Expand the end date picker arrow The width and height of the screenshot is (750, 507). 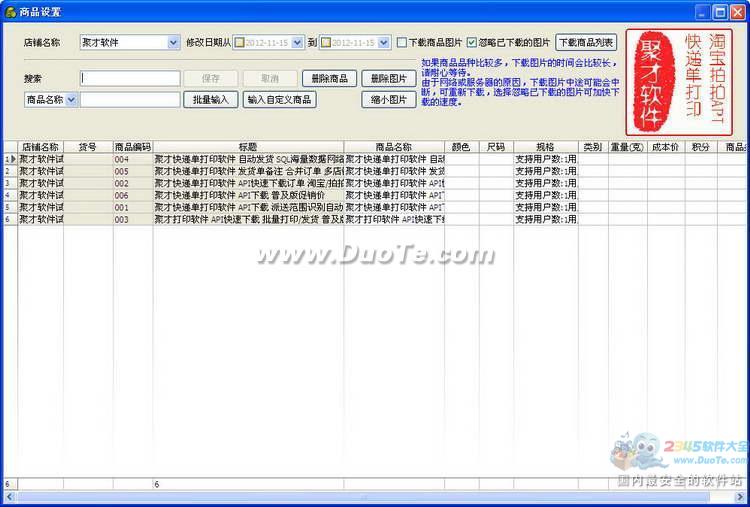384,43
